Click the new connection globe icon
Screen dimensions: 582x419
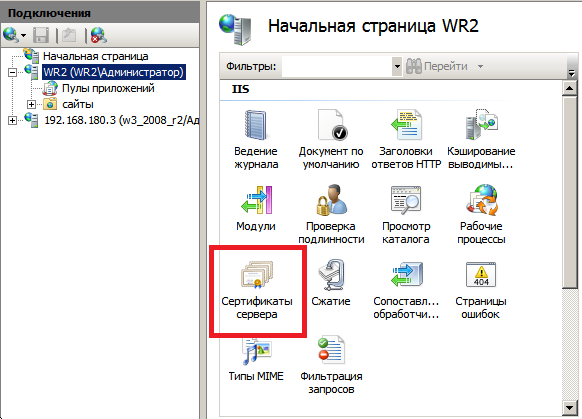(x=10, y=35)
